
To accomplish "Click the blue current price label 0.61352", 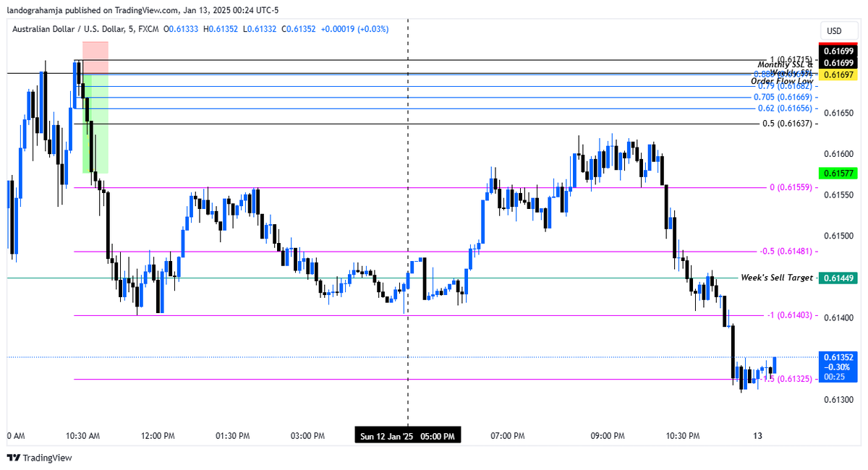I will pyautogui.click(x=838, y=366).
